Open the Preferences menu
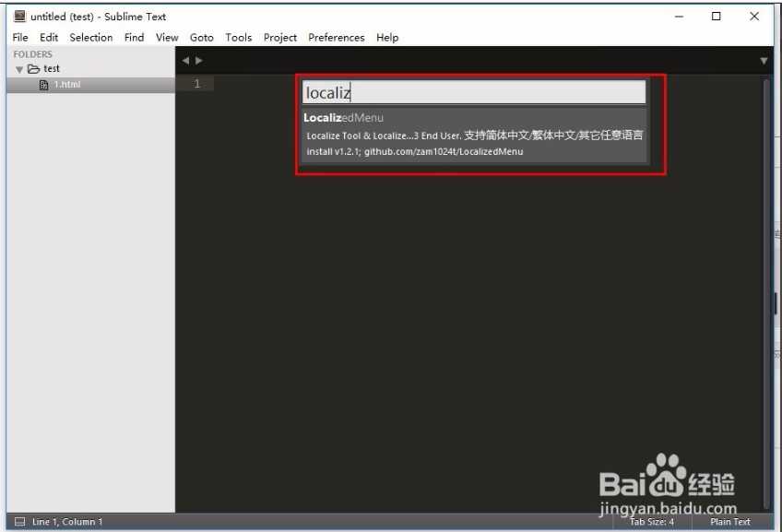Image resolution: width=782 pixels, height=532 pixels. (337, 38)
